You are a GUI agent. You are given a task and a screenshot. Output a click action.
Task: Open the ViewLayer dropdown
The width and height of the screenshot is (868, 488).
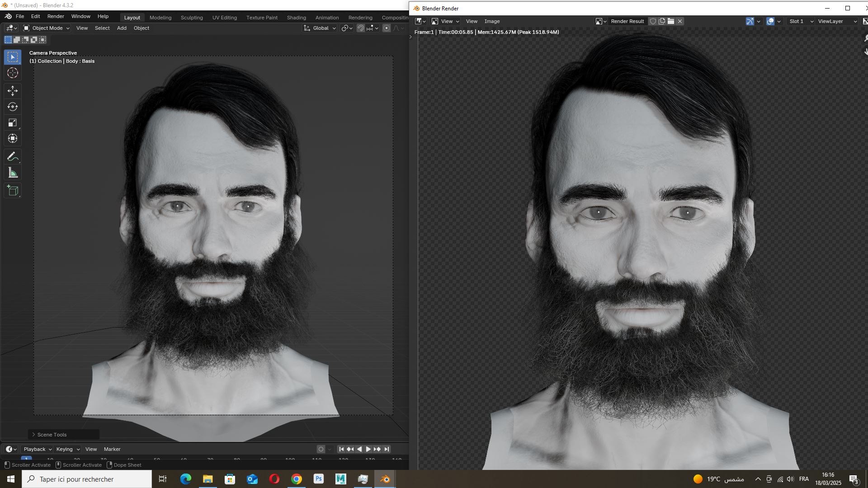(x=837, y=21)
